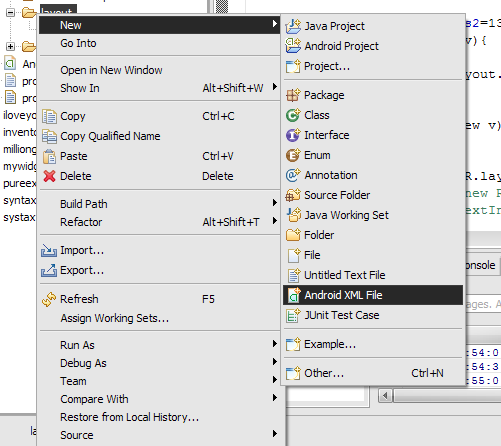Switch to the Console tab
This screenshot has width=501, height=446.
point(481,265)
